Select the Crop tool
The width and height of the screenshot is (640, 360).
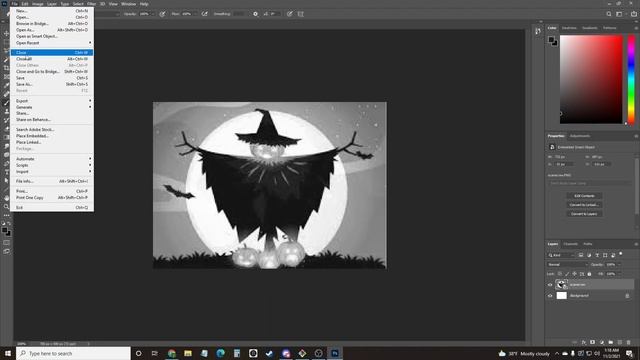tap(6, 68)
